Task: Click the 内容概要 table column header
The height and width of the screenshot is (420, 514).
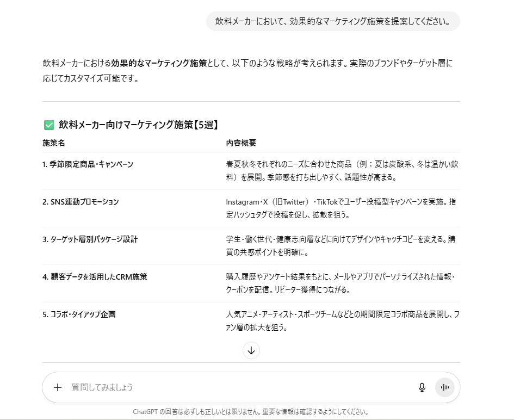Action: pos(241,143)
